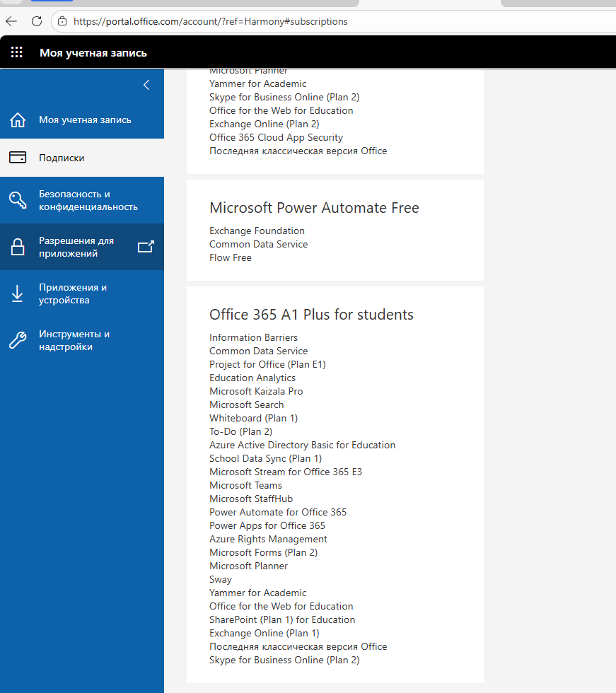Screen dimensions: 616x693
Task: Click the wrench icon for Инструменты и надстройки
Action: [x=18, y=340]
